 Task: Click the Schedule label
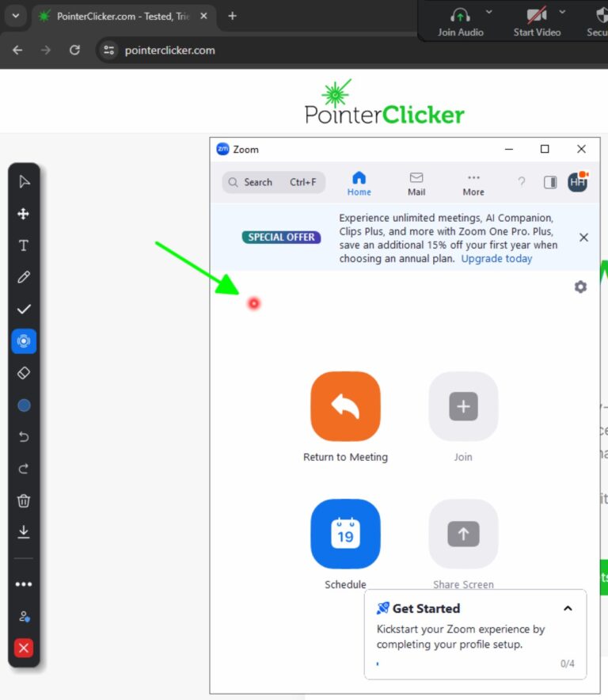(x=345, y=584)
